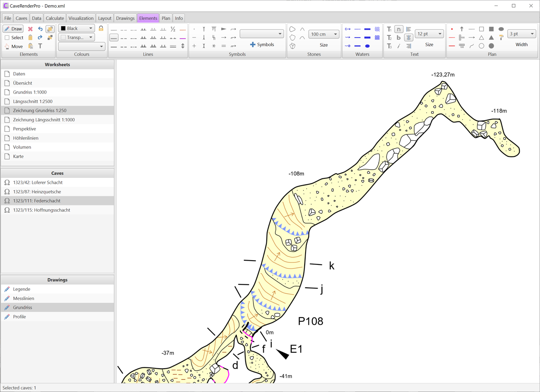The height and width of the screenshot is (392, 540).
Task: Toggle the normal text 'n' style button
Action: click(399, 29)
